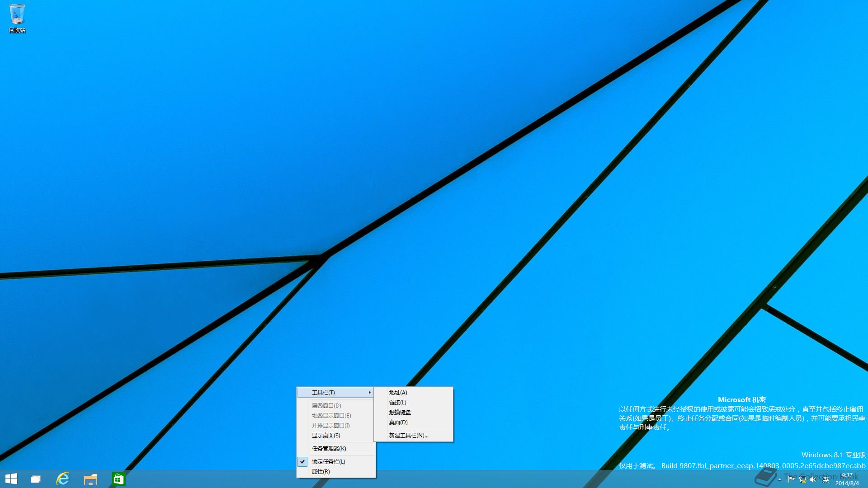This screenshot has width=868, height=488.
Task: Open 任务管理器(K) from the context menu
Action: [x=336, y=449]
